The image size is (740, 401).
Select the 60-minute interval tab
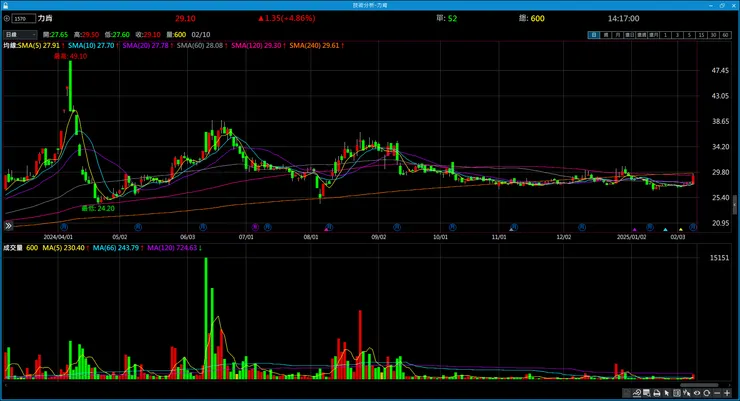pos(725,35)
